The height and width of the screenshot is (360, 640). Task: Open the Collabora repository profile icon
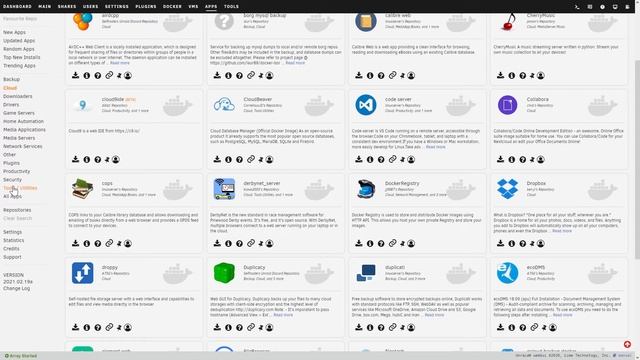pyautogui.click(x=541, y=159)
